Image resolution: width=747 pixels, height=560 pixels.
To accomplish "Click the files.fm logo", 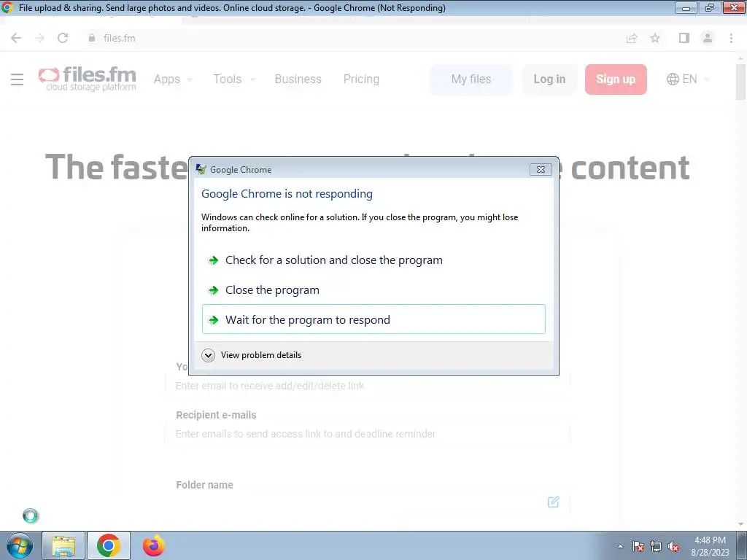I will point(88,79).
